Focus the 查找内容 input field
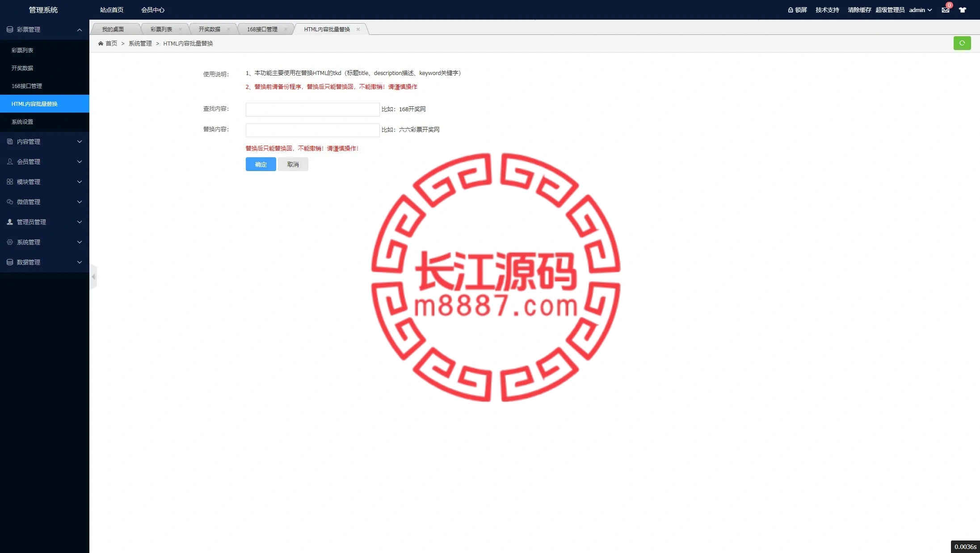Viewport: 980px width, 553px height. (x=313, y=109)
